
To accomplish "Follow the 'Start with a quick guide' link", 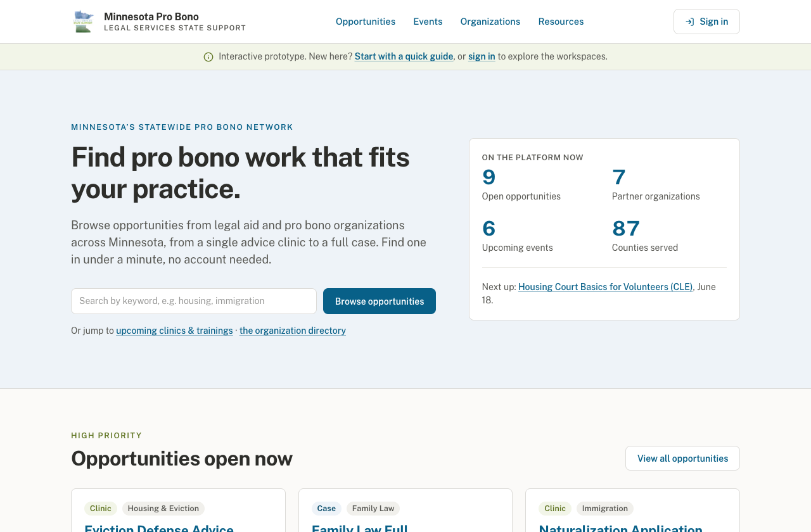I will pos(404,56).
